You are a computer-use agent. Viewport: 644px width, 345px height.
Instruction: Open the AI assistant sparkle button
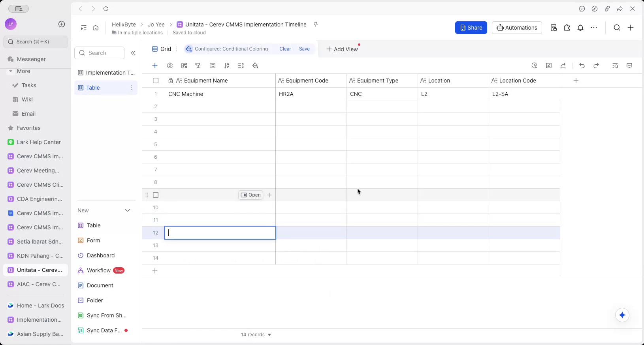(622, 315)
